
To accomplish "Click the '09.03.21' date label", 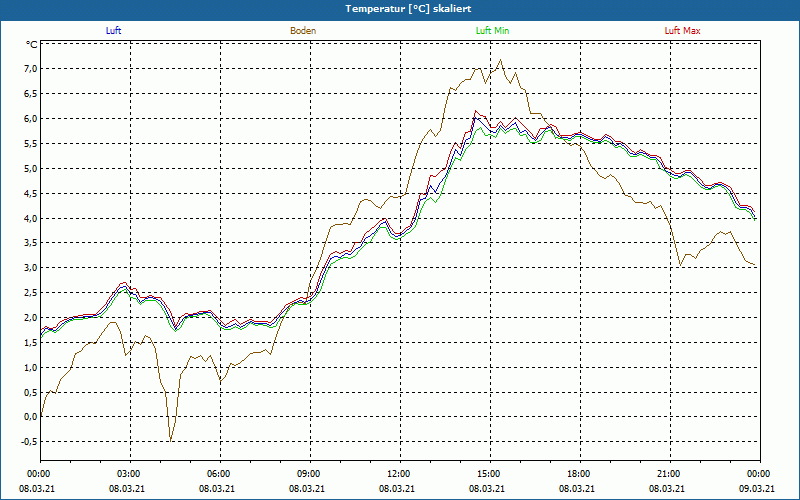I will point(757,489).
